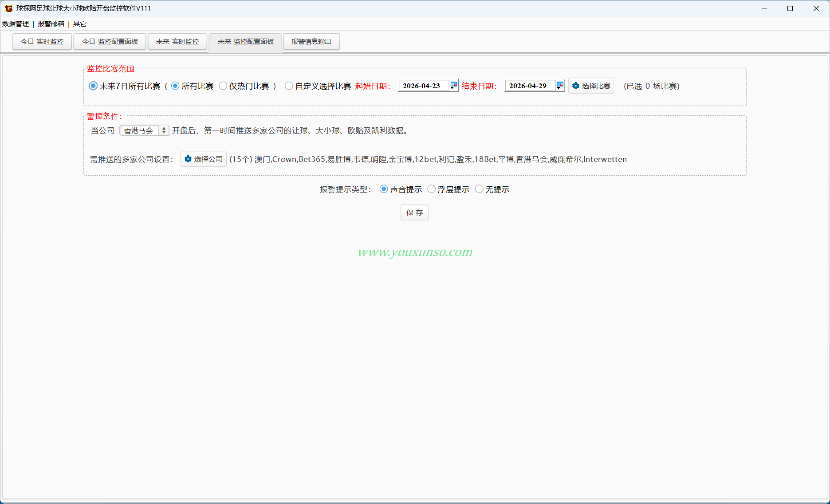Switch to 今日-监控配置面板 tab

110,42
